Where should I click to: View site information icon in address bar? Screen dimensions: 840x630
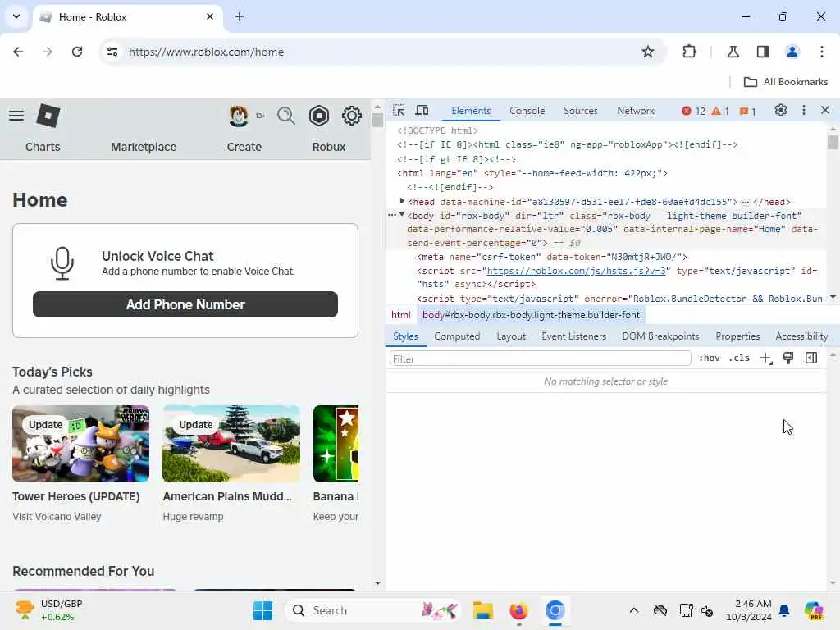pos(112,52)
